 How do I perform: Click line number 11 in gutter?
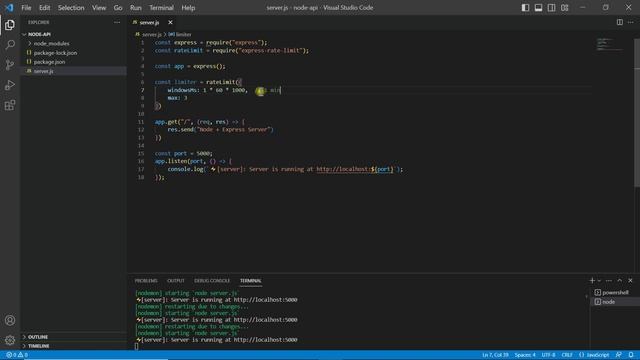tap(141, 122)
